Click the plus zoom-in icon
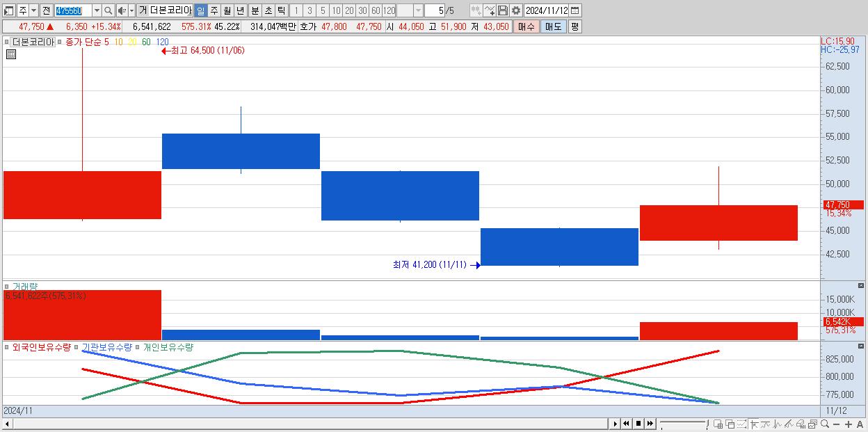Screen dimensions: 868x432 849,424
